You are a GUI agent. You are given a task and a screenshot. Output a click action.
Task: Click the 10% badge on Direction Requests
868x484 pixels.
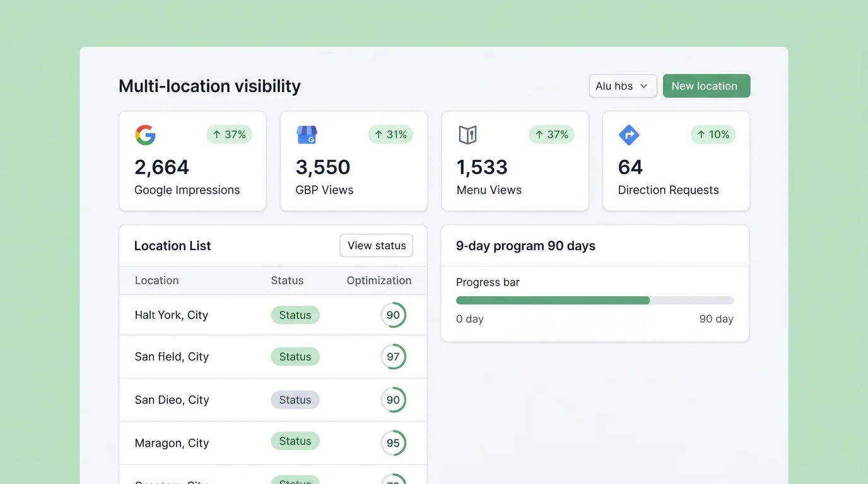coord(713,134)
